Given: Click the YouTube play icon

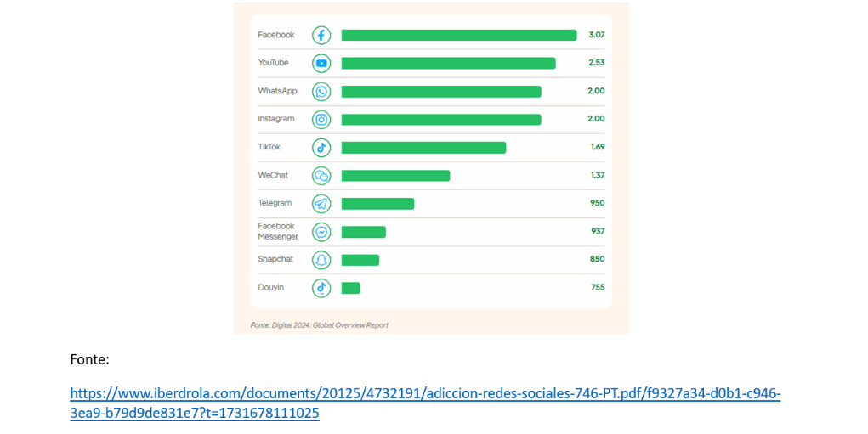Looking at the screenshot, I should (321, 63).
